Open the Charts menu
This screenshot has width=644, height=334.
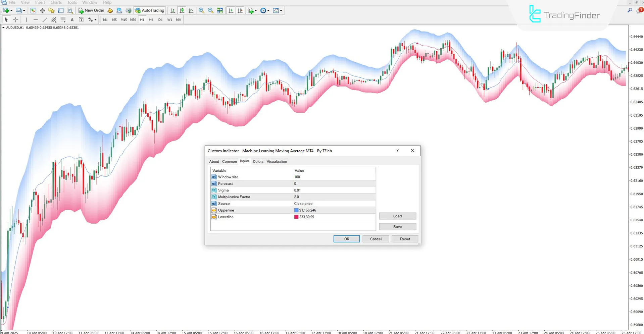click(x=56, y=2)
